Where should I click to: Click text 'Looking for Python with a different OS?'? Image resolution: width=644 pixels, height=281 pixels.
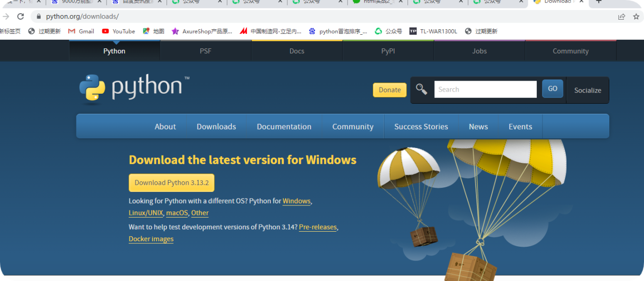(x=188, y=201)
